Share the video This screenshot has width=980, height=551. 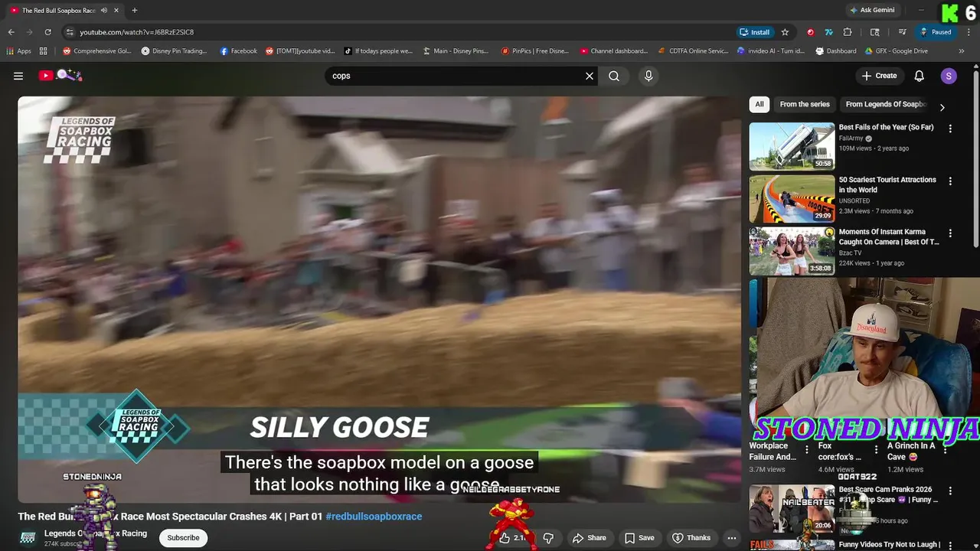coord(590,538)
